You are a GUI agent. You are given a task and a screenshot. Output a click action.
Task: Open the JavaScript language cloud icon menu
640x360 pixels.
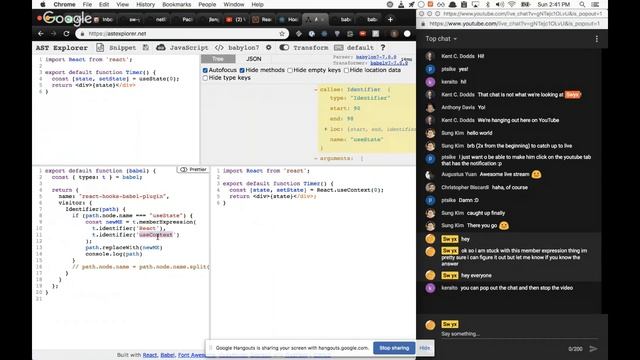(x=161, y=48)
